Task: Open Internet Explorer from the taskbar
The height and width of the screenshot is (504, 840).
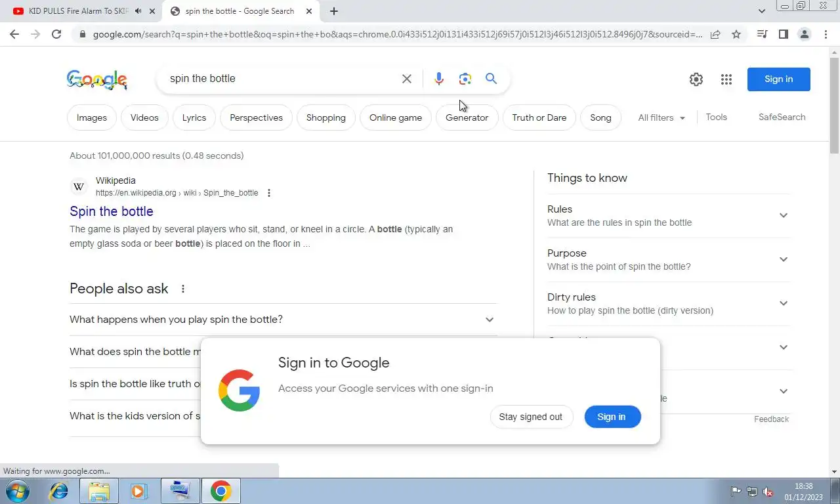Action: point(59,491)
